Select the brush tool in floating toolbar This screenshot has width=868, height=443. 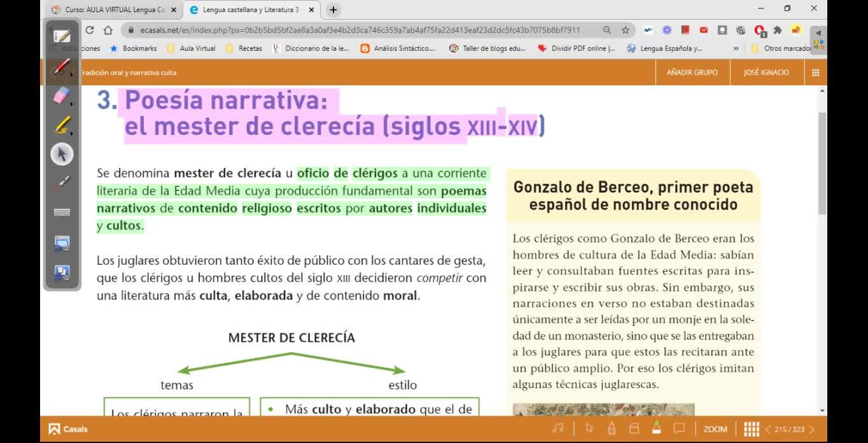pyautogui.click(x=62, y=183)
